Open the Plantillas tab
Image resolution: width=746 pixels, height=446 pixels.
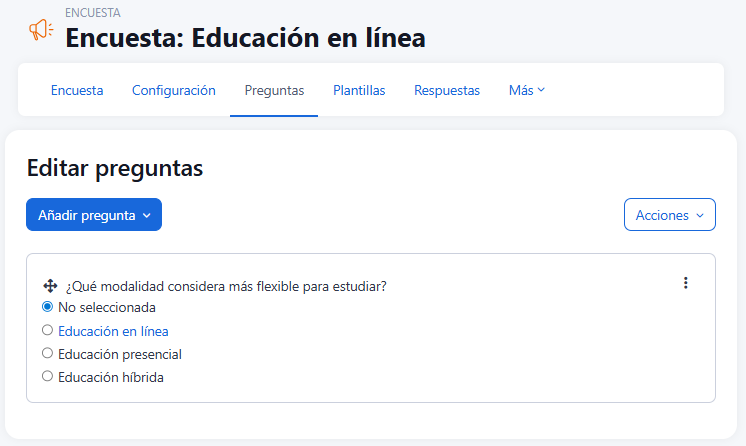tap(359, 90)
